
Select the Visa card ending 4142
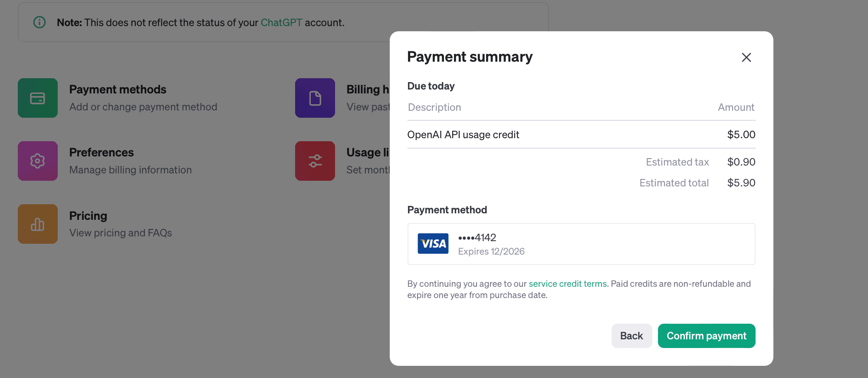(582, 244)
